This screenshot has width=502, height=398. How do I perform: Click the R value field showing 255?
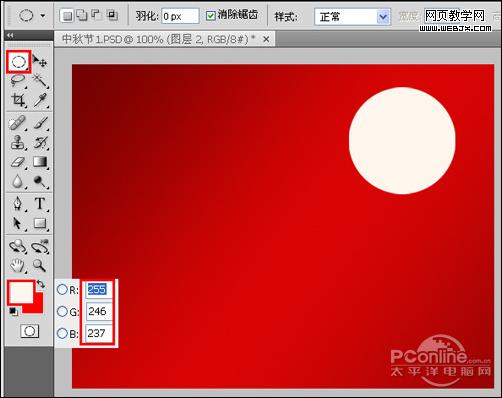pos(99,289)
